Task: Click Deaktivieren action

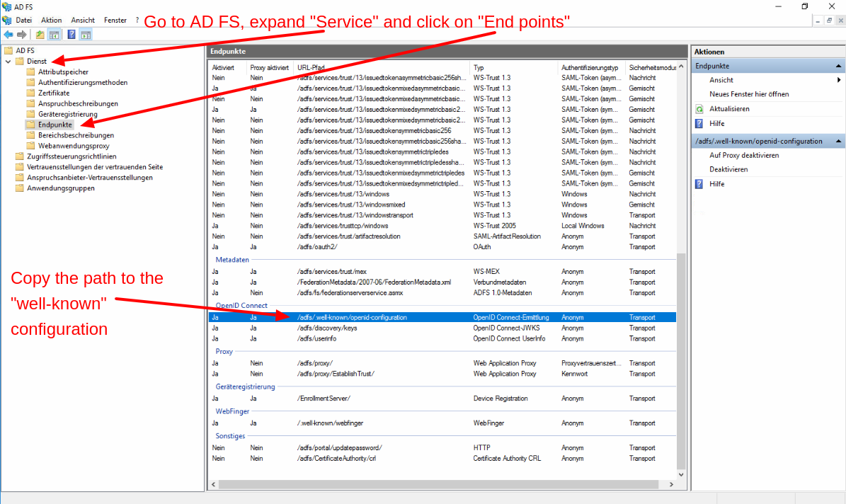Action: click(x=728, y=169)
